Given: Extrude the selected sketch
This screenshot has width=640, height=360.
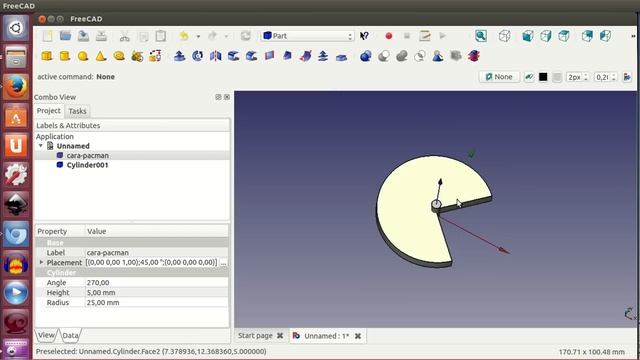Looking at the screenshot, I should 179,56.
